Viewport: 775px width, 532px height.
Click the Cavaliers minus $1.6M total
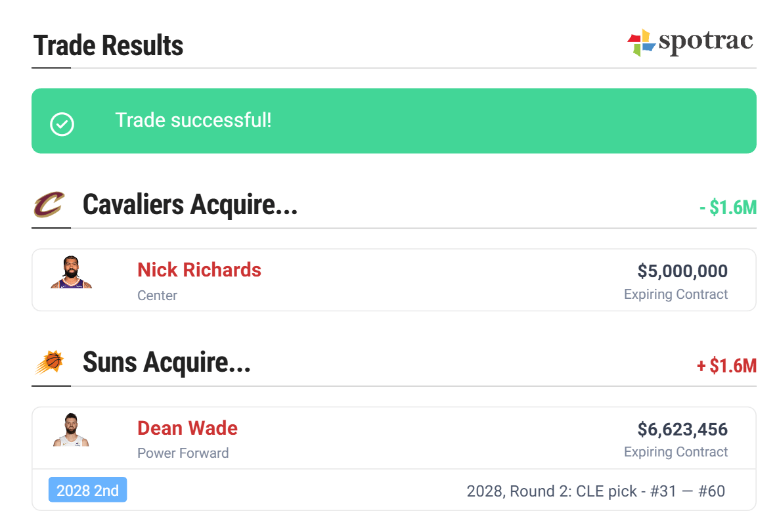coord(728,208)
